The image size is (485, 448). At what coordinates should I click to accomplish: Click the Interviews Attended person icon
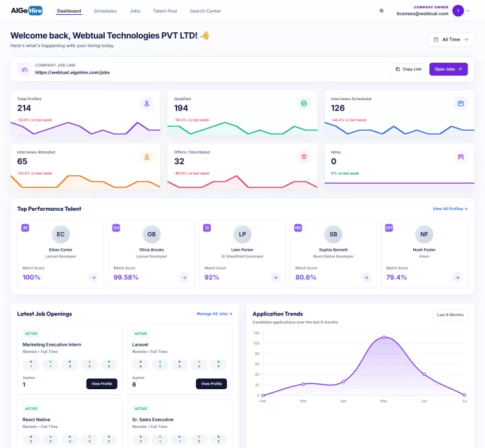pos(147,156)
